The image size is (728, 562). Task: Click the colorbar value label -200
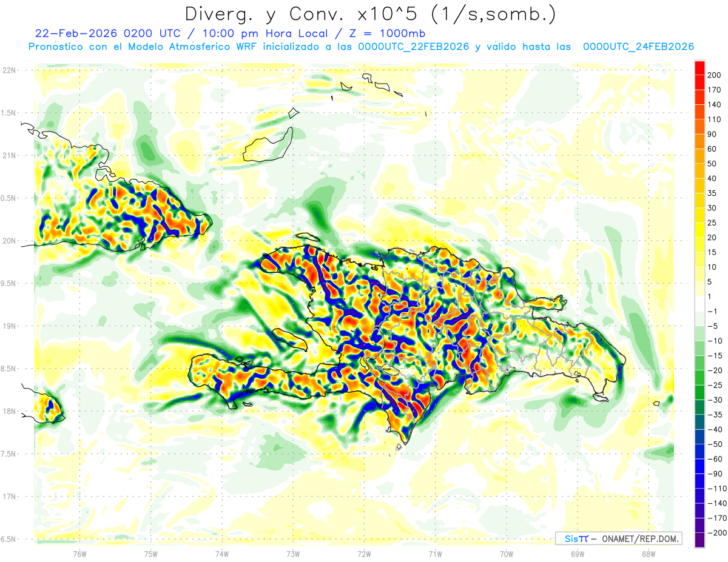point(718,532)
